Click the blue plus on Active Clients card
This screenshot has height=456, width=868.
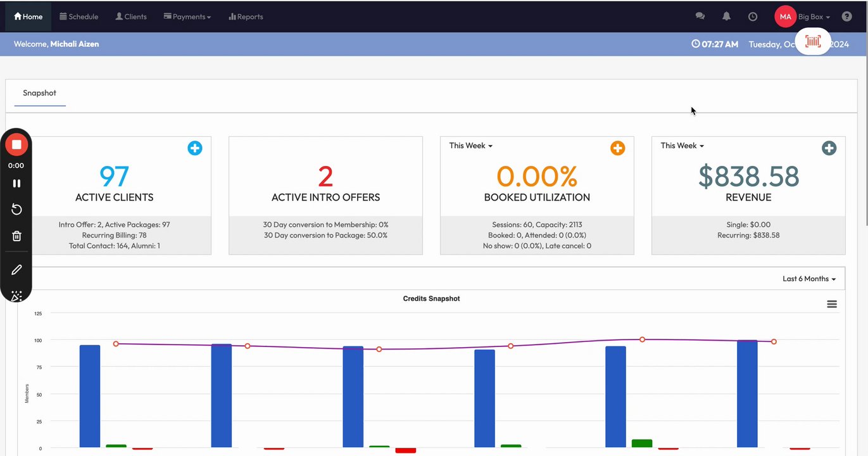coord(195,148)
